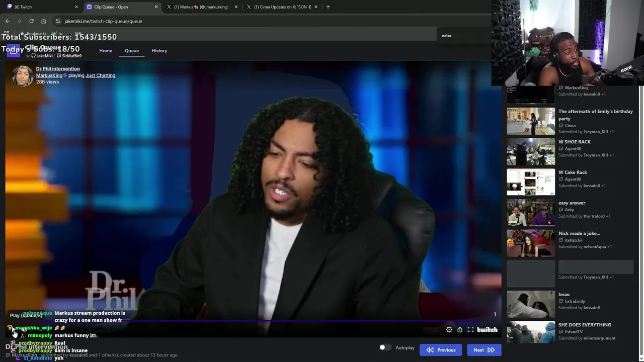The height and width of the screenshot is (362, 644).
Task: Select the SHE DOES EVERYTHING clip thumbnail
Action: (531, 332)
